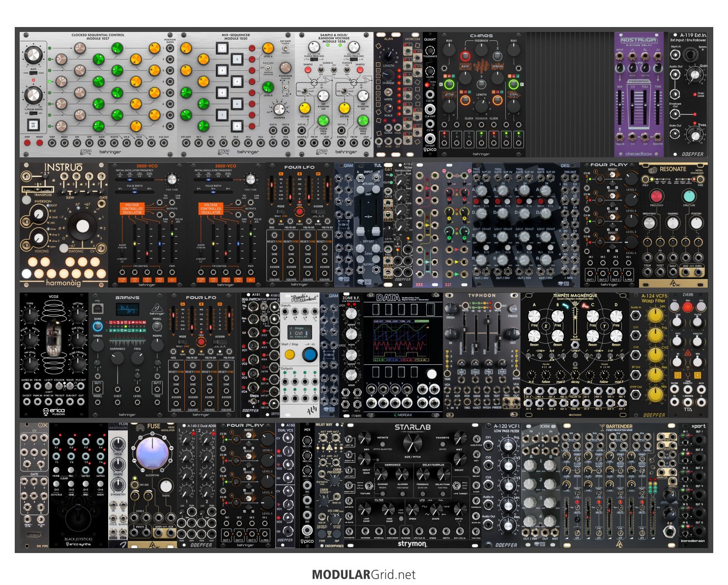Screen dimensions: 728x585
Task: Open Pamela's Pro Workout module
Action: tap(299, 355)
